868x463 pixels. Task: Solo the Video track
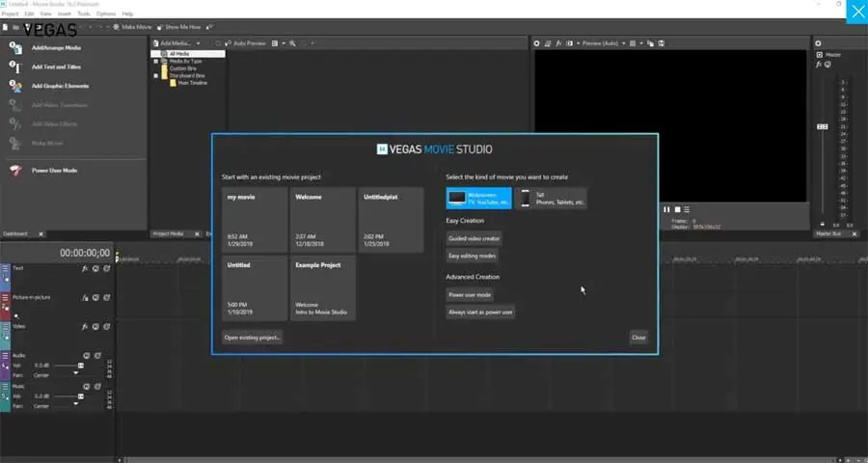(x=106, y=327)
